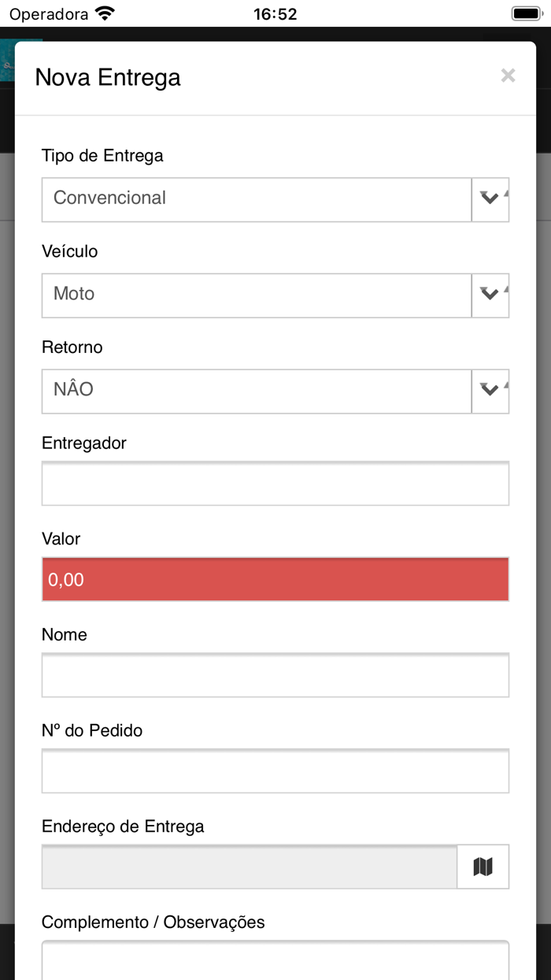Tap the X to dismiss Nova Entrega
551x980 pixels.
508,76
